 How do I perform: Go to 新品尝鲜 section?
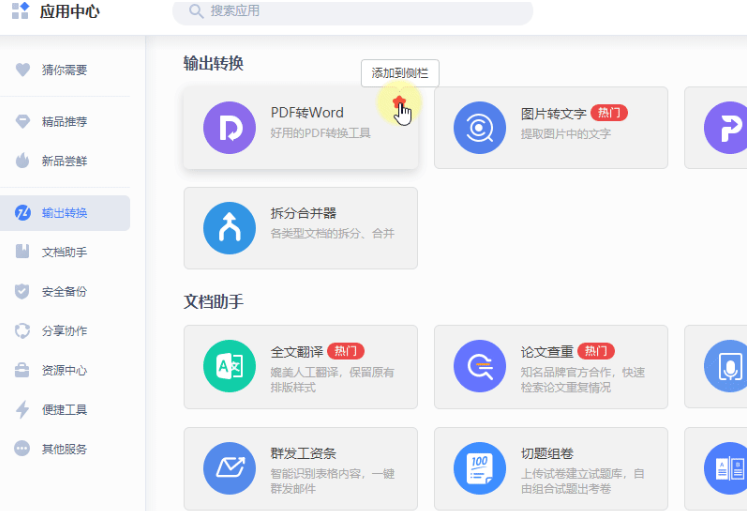65,161
